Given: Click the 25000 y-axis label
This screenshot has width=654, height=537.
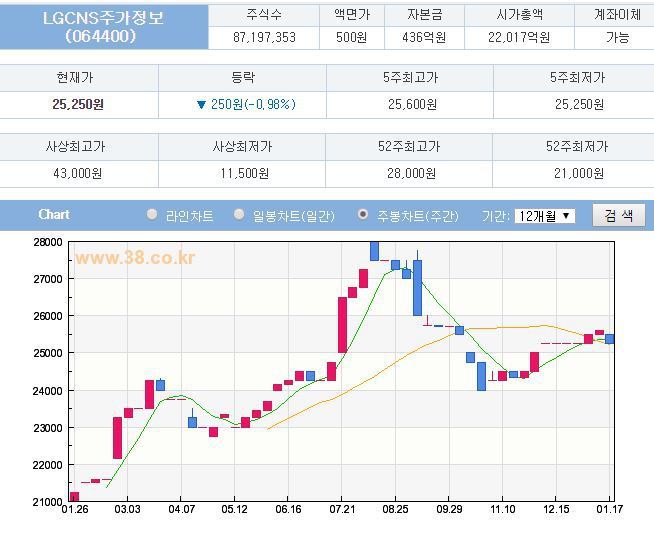Looking at the screenshot, I should click(x=48, y=353).
